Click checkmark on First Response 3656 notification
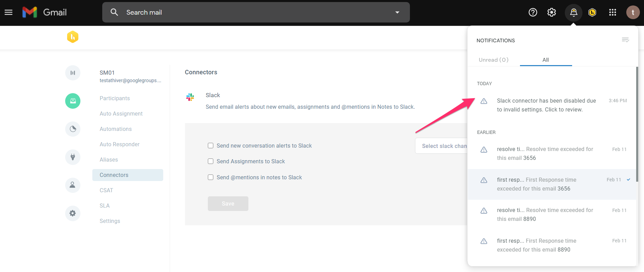The width and height of the screenshot is (644, 272). tap(628, 180)
